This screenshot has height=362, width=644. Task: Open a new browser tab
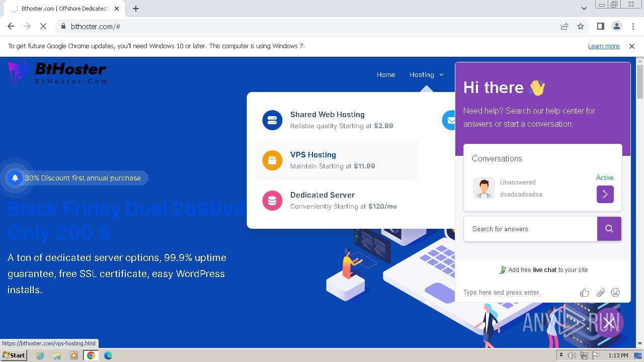(x=136, y=8)
